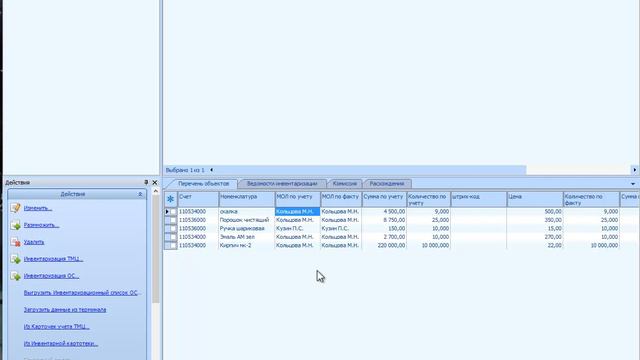
Task: Tick the checkbox for Порошок чистящий row
Action: (x=173, y=220)
